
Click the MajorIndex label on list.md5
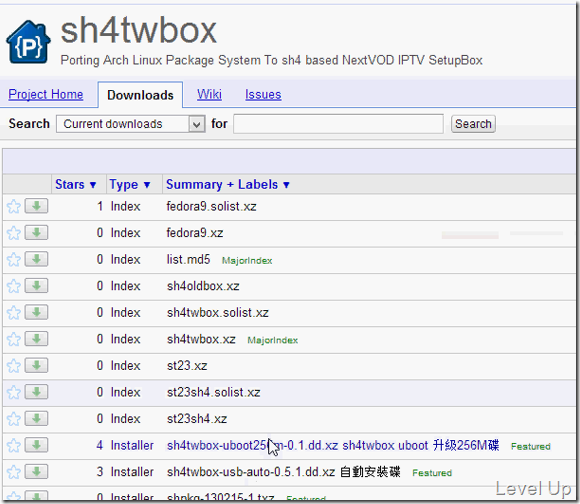pyautogui.click(x=247, y=261)
